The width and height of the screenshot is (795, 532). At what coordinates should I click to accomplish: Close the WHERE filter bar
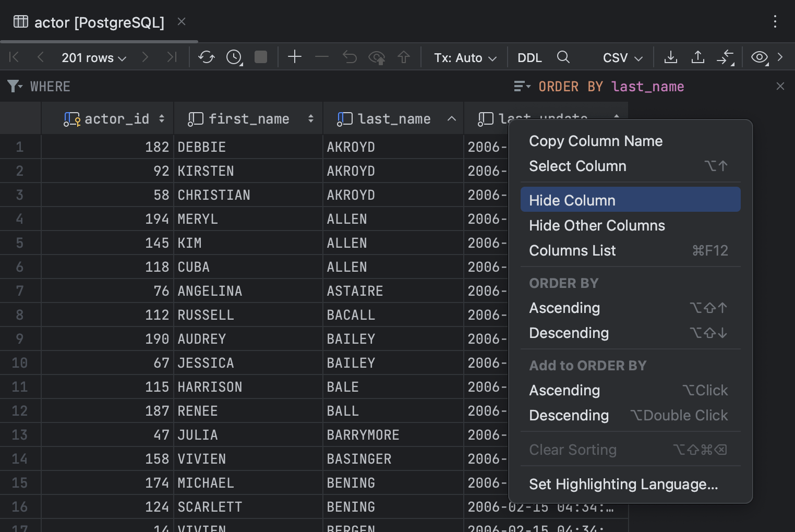tap(780, 86)
